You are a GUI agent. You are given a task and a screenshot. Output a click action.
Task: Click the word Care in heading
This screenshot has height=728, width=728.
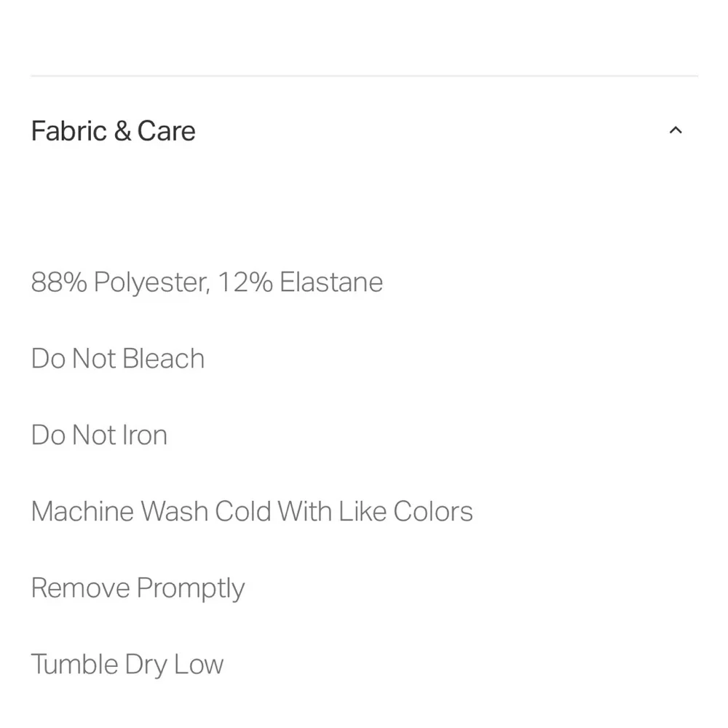point(166,131)
